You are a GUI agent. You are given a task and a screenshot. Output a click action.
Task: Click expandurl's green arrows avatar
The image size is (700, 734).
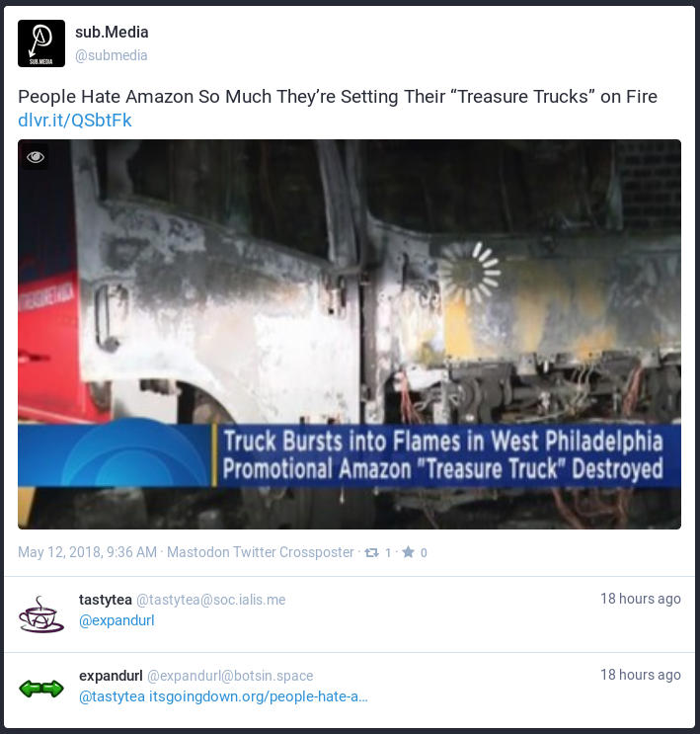point(41,689)
